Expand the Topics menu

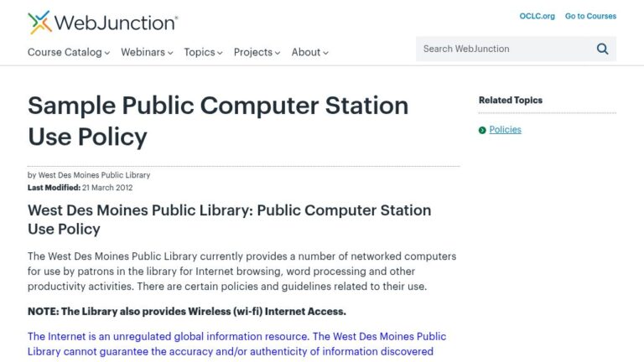pos(203,52)
